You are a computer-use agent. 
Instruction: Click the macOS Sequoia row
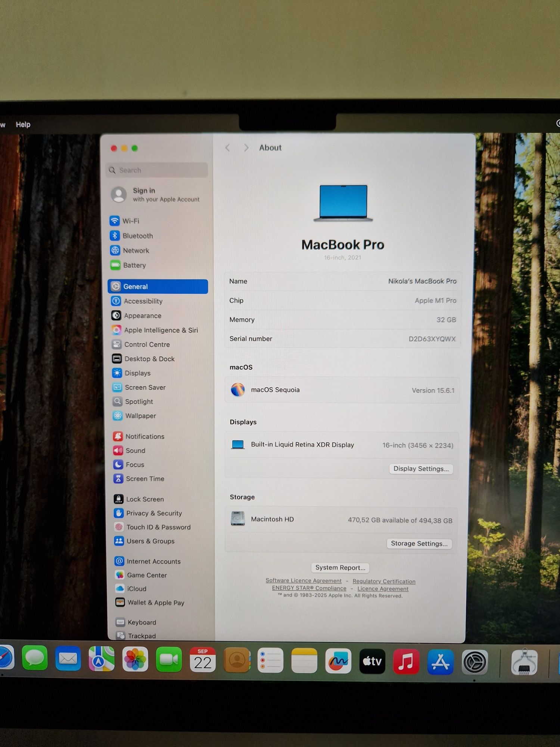(x=342, y=390)
